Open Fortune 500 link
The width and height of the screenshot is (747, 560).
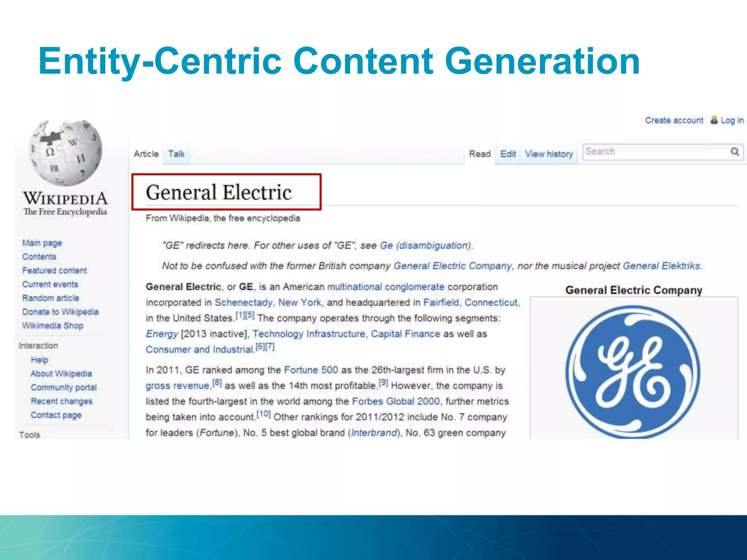[311, 370]
